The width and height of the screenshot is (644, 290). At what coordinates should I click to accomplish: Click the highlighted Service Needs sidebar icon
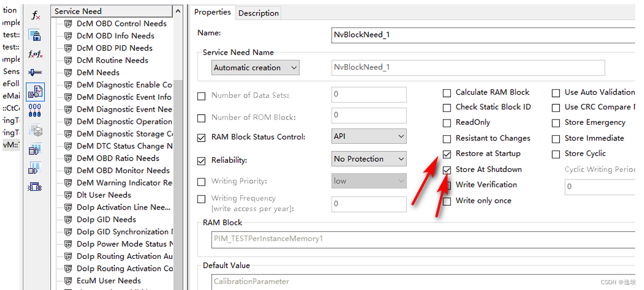pyautogui.click(x=35, y=92)
